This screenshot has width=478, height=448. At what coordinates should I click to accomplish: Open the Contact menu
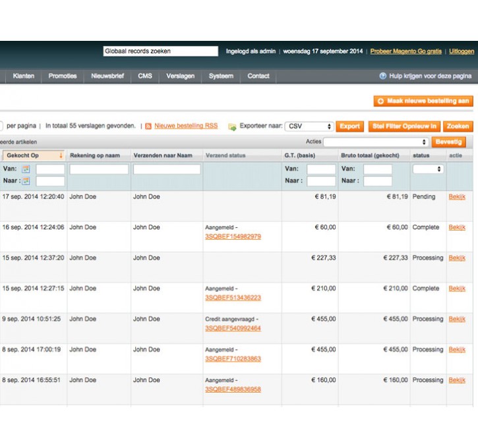click(x=258, y=76)
